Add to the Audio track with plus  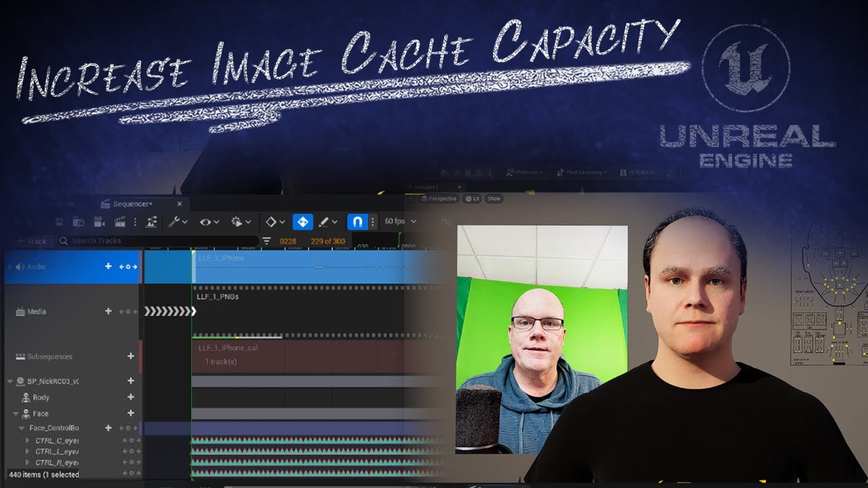click(x=108, y=266)
